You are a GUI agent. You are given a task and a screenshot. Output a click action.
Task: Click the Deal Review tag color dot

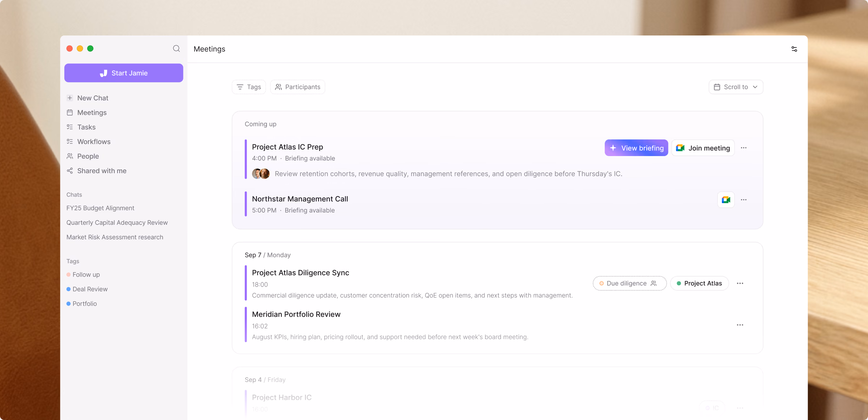pos(68,289)
